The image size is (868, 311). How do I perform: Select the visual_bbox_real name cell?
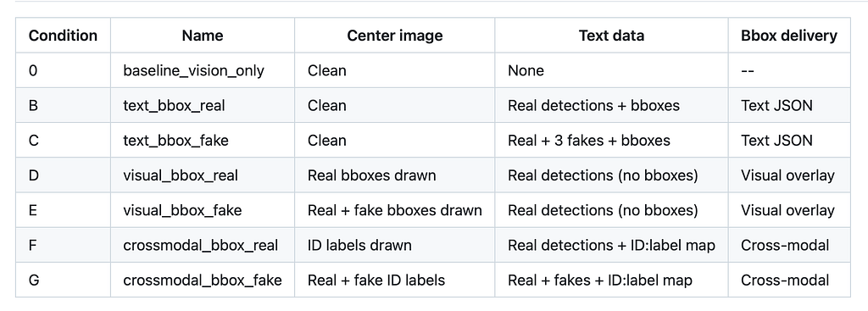click(x=203, y=175)
